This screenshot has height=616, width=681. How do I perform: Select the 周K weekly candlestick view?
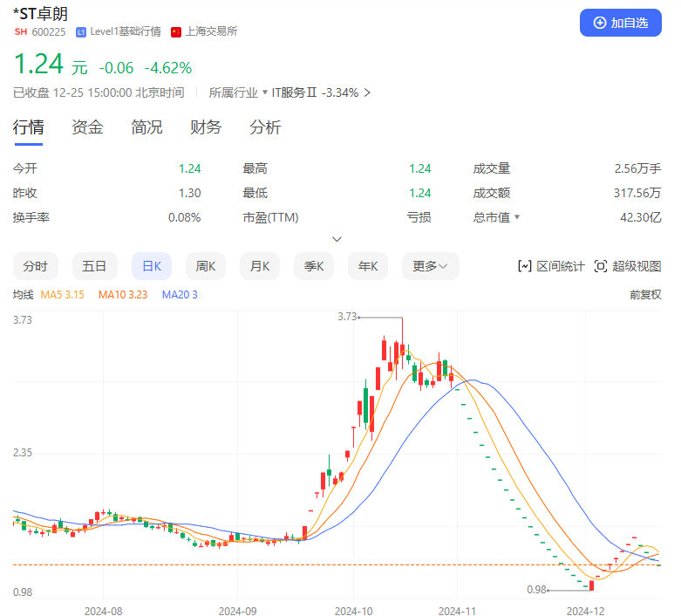[206, 266]
